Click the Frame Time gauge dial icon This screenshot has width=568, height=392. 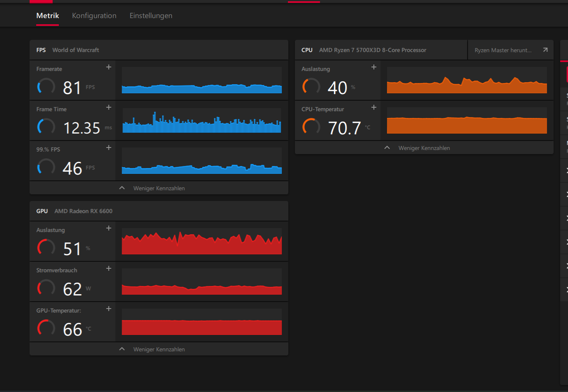(46, 127)
